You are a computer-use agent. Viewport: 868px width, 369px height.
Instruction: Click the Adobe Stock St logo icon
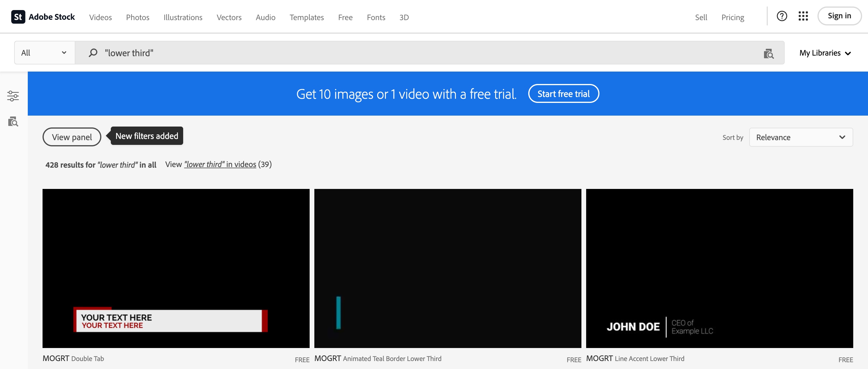18,17
